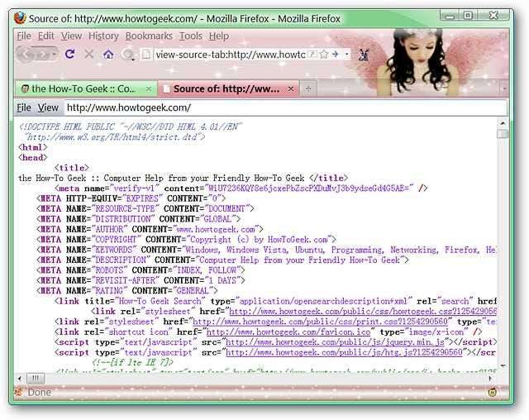Click the horizontal scrollbar left arrow

tap(20, 379)
